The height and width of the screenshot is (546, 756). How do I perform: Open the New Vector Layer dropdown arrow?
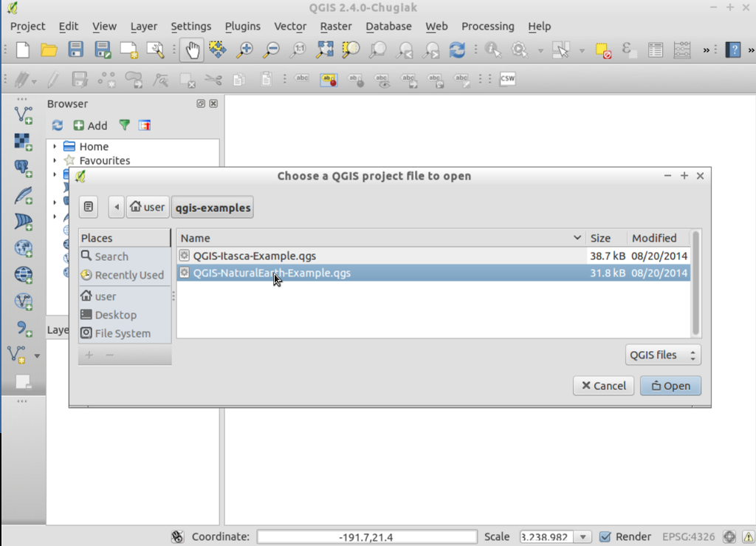pyautogui.click(x=37, y=356)
